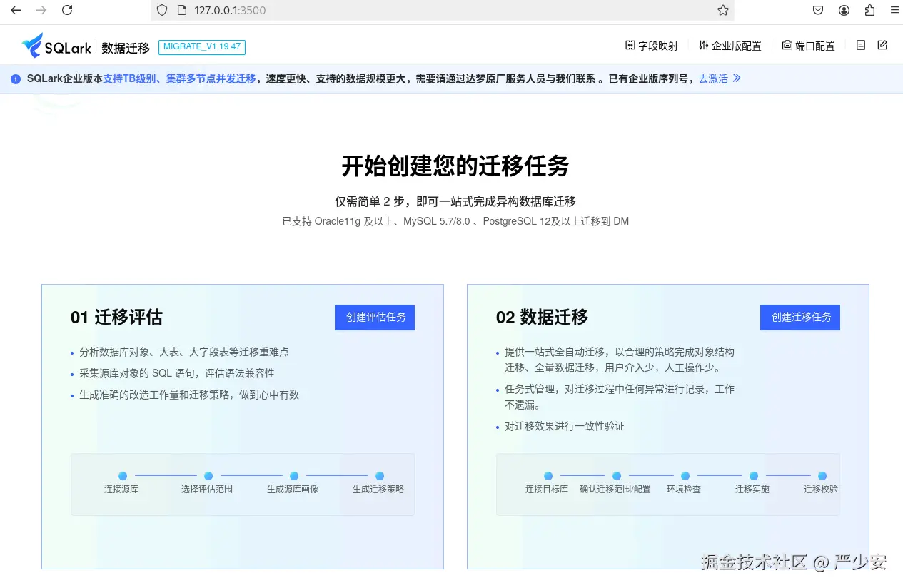Click the MIGRATE_V1.19.47 version tag

[x=202, y=47]
